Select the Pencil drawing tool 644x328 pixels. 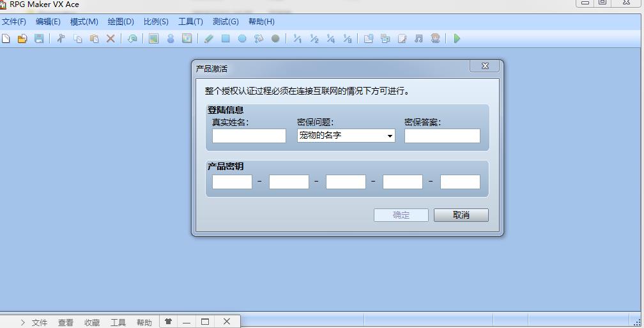pyautogui.click(x=209, y=38)
